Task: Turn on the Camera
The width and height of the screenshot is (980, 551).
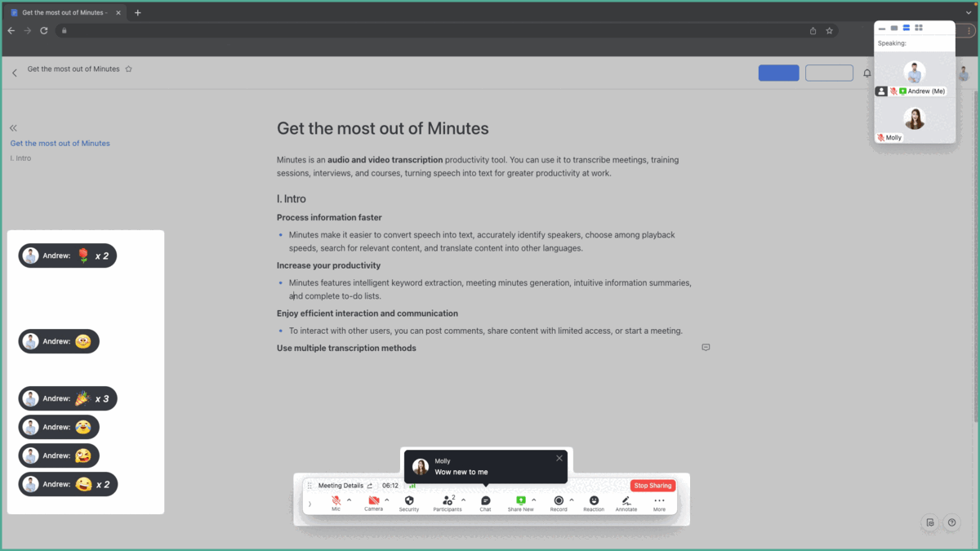Action: (373, 501)
